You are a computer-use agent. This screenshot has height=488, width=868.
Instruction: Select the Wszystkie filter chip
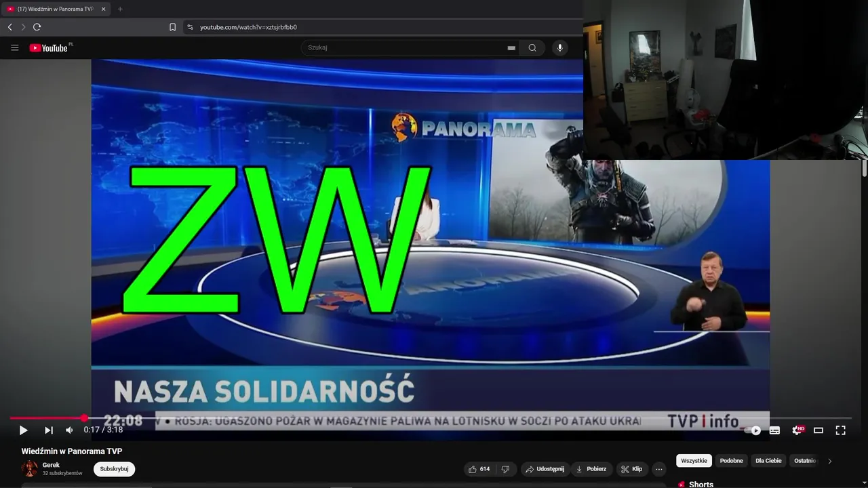pos(694,461)
